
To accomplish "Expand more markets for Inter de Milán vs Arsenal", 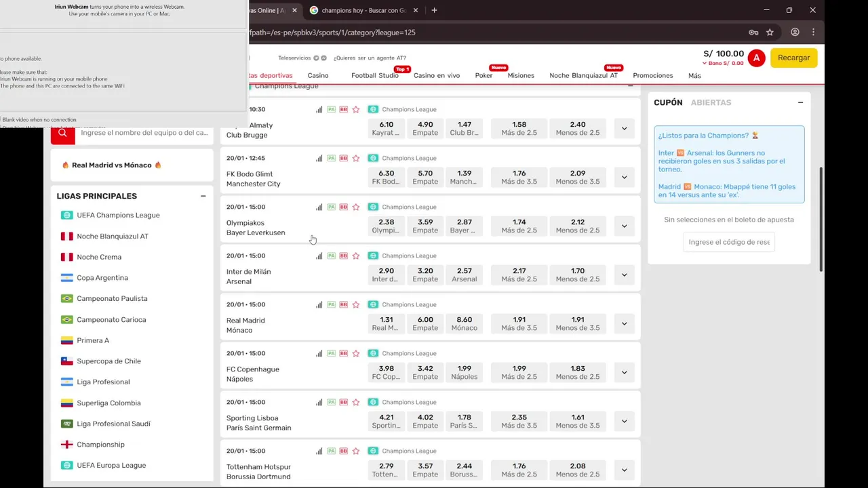I will point(625,274).
